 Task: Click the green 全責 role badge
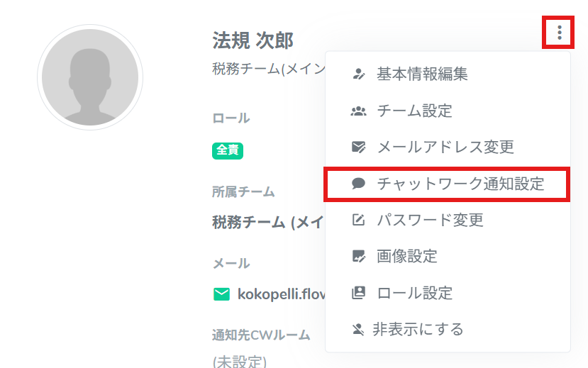pos(228,150)
